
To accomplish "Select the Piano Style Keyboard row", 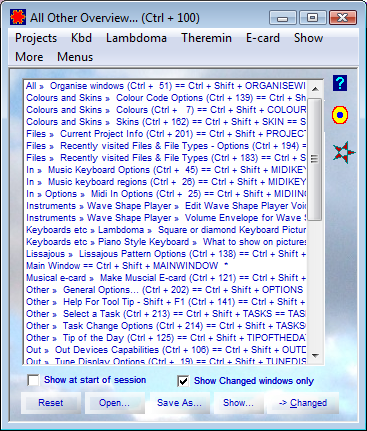I will tap(166, 242).
